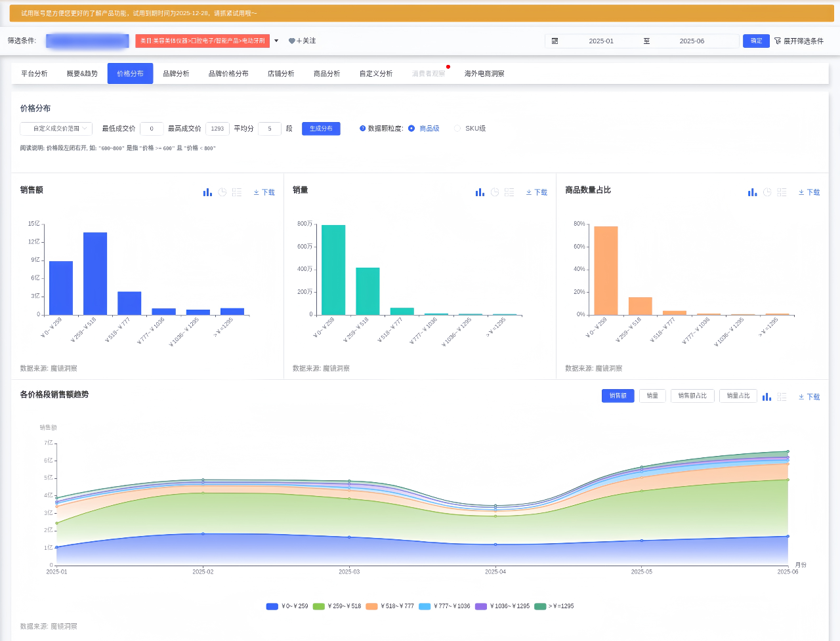Click the red category tag 电动牙刷
The width and height of the screenshot is (840, 641).
pos(203,41)
